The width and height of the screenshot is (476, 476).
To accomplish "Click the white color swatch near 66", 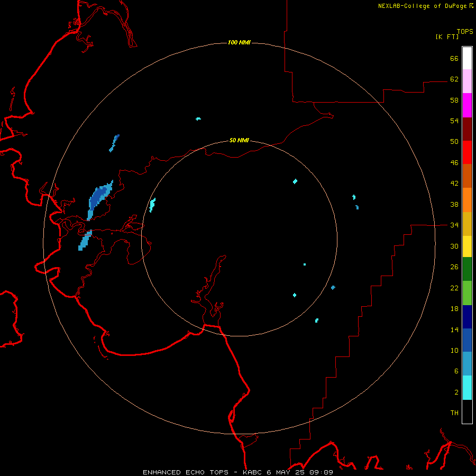I will [x=467, y=58].
